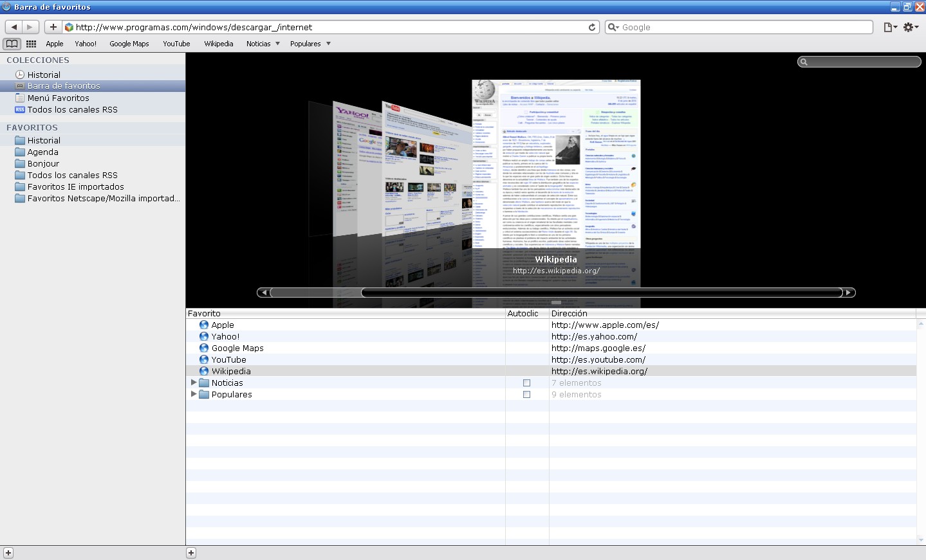926x560 pixels.
Task: Click the globe icon beside Apple bookmark
Action: (x=204, y=325)
